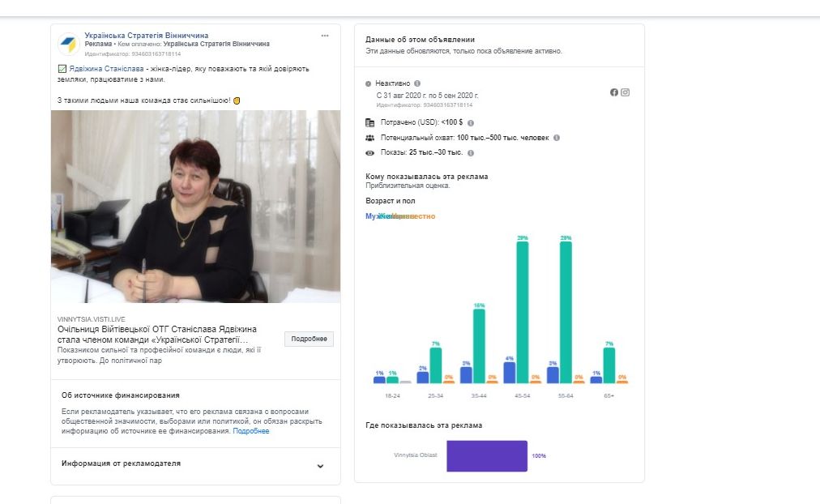
Task: Click the purple Vinnytsia Oblast bar
Action: (x=486, y=455)
